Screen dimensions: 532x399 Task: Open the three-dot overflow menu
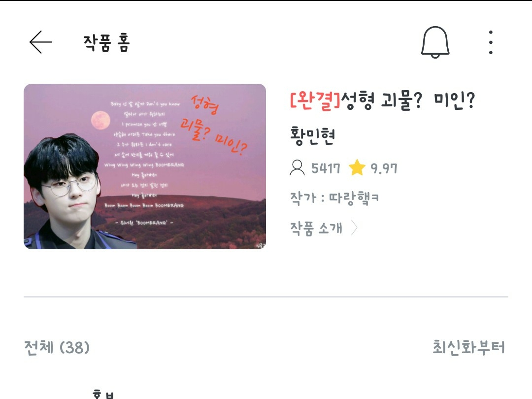point(491,42)
